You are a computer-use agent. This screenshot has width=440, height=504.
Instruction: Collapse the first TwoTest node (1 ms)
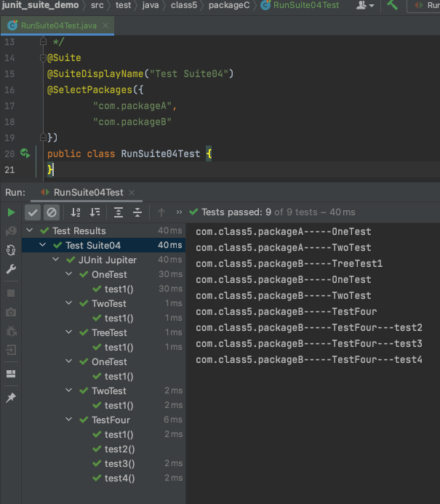coord(69,303)
